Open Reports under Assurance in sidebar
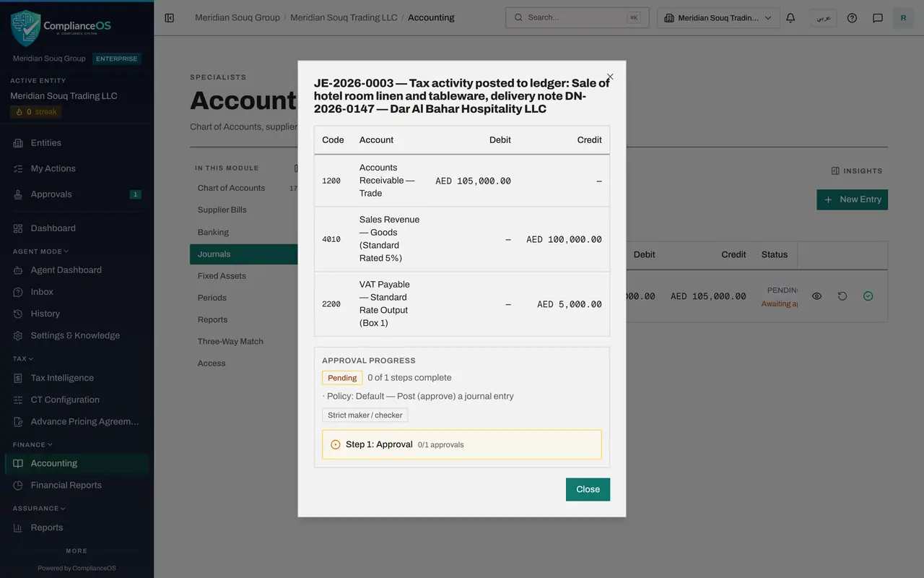Image resolution: width=924 pixels, height=578 pixels. coord(77,527)
